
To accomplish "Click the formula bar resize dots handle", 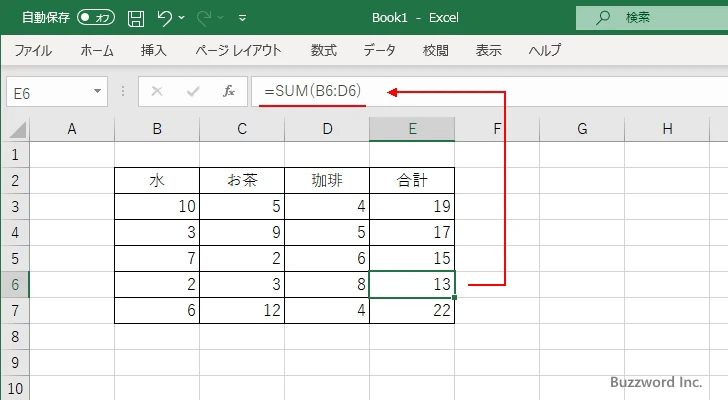I will pyautogui.click(x=123, y=91).
